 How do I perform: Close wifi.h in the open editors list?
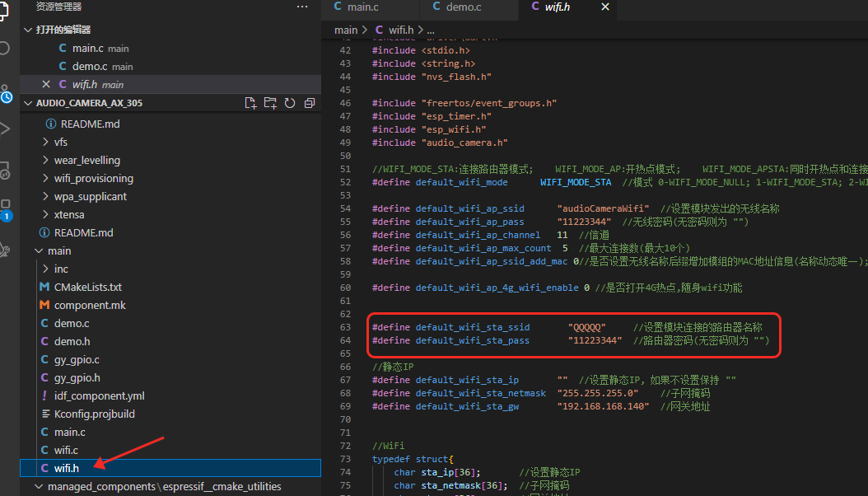pyautogui.click(x=46, y=84)
